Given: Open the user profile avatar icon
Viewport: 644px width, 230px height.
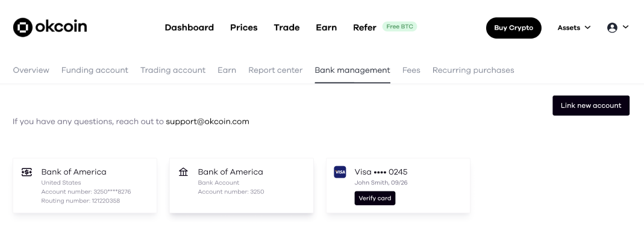Looking at the screenshot, I should coord(612,28).
